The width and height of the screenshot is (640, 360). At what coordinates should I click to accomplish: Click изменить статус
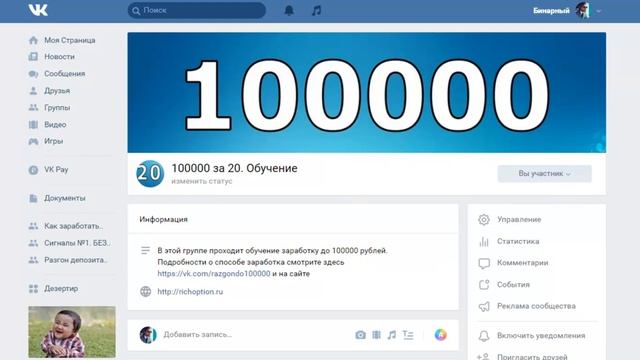coord(202,181)
